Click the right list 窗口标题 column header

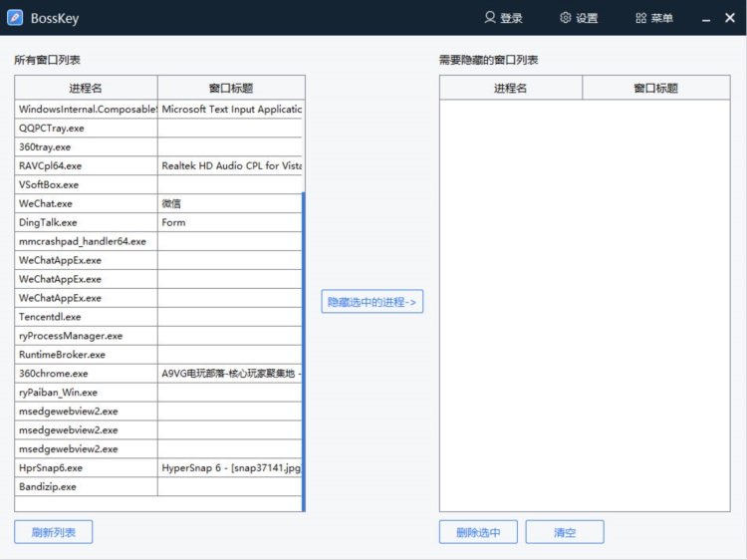[x=655, y=88]
